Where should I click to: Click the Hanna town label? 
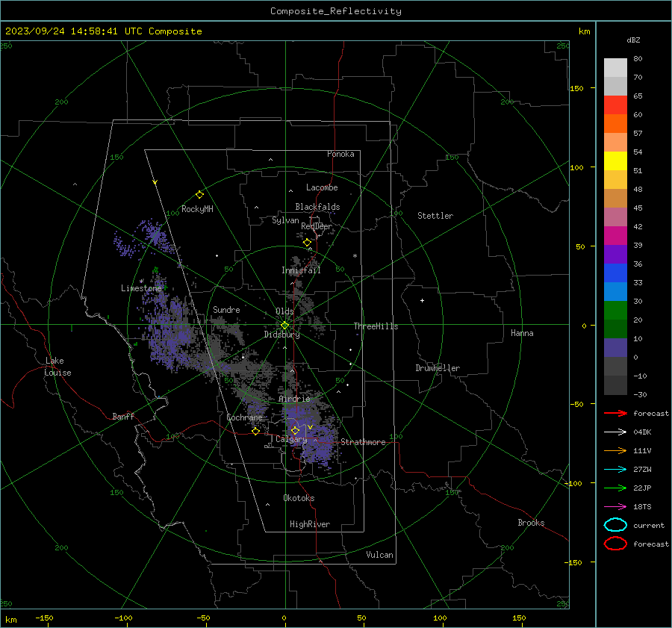coord(522,333)
